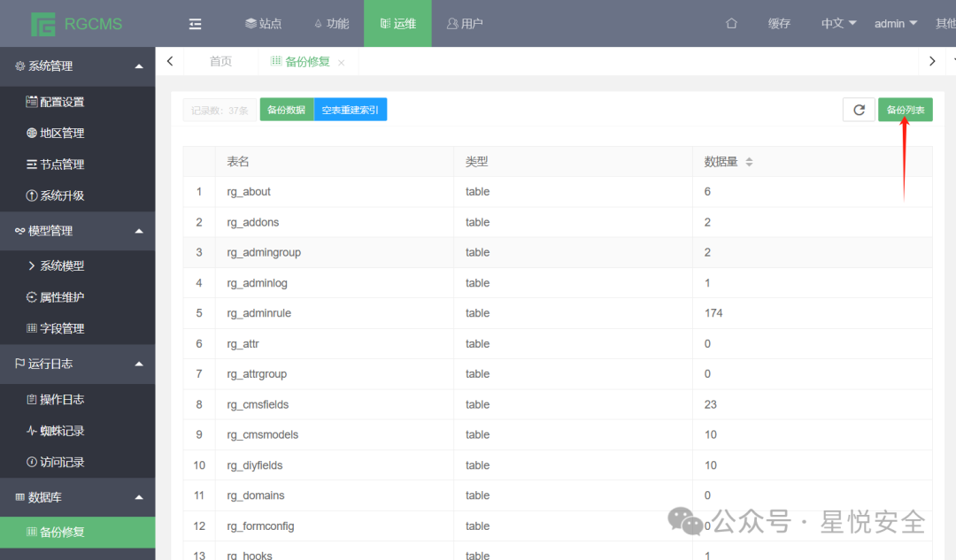This screenshot has width=956, height=560.
Task: Open the 站点 top menu
Action: (x=264, y=24)
